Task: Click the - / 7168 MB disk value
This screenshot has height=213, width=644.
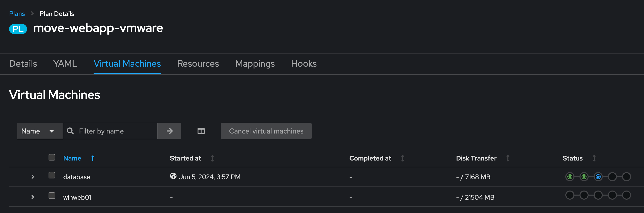Action: 473,177
